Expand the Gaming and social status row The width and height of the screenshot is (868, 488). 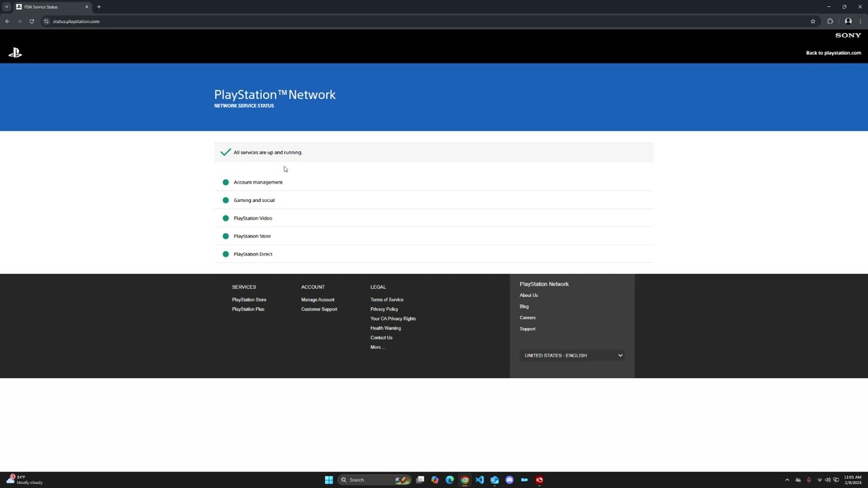tap(434, 200)
